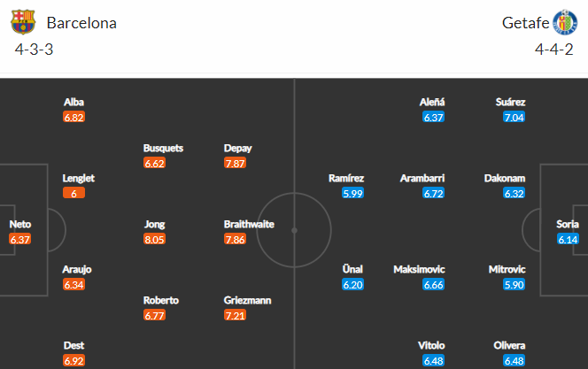Click Braithwaite's 7.86 rating badge
The height and width of the screenshot is (369, 588).
pyautogui.click(x=235, y=239)
